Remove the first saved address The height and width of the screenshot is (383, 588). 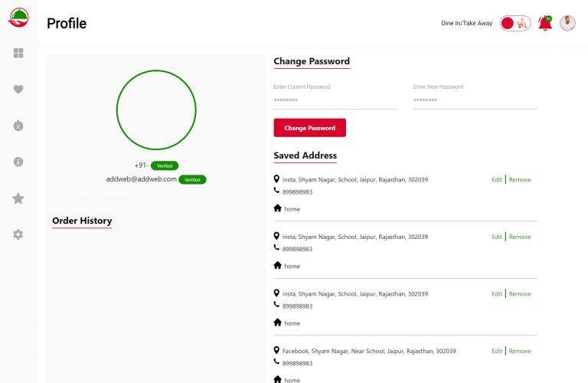[x=520, y=180]
